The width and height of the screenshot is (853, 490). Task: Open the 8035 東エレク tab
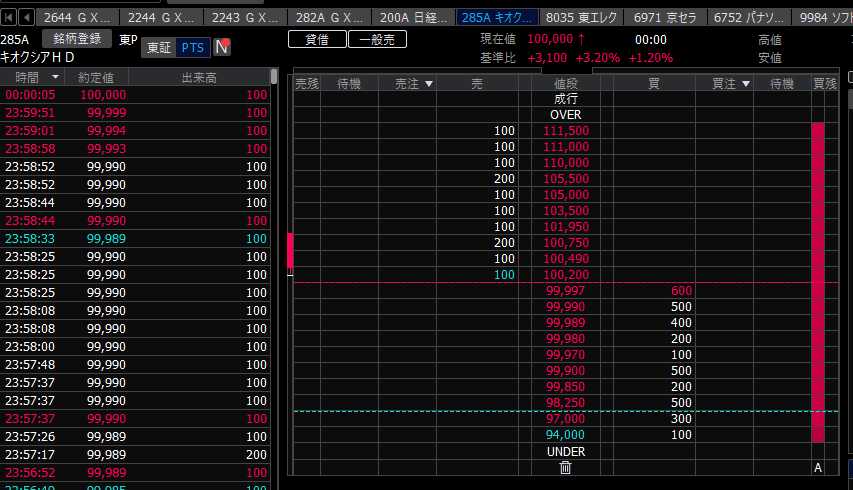[x=581, y=17]
